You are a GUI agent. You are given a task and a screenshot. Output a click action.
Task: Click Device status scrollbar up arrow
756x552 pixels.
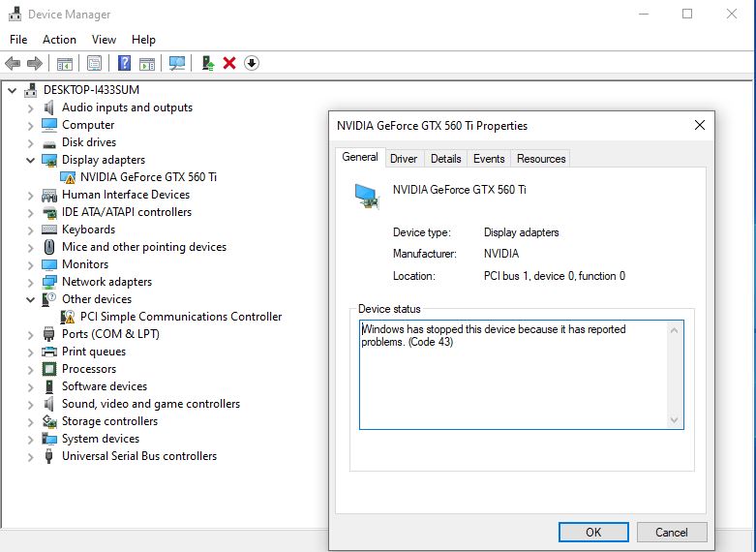(x=674, y=330)
